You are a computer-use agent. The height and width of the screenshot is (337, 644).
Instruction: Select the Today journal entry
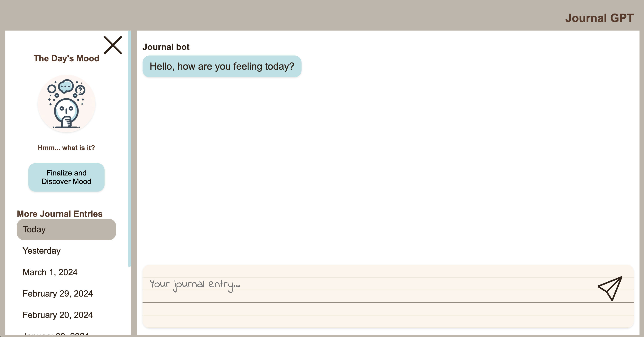pos(66,229)
